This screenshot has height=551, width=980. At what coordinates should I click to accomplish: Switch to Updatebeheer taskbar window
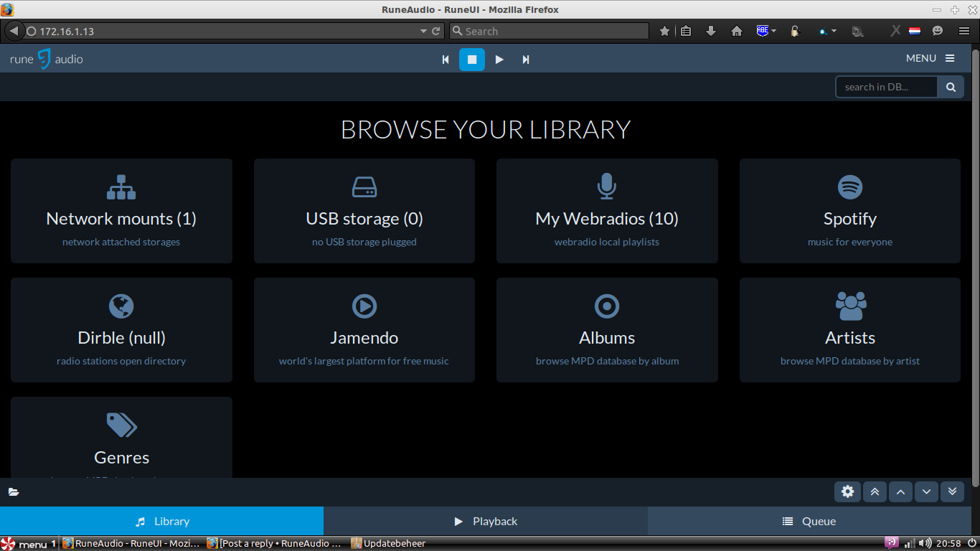[389, 544]
